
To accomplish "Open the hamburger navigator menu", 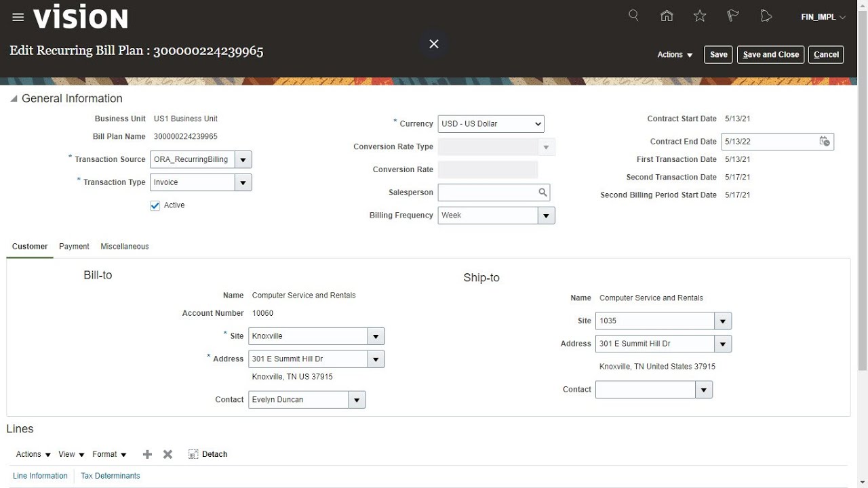I will pos(18,18).
